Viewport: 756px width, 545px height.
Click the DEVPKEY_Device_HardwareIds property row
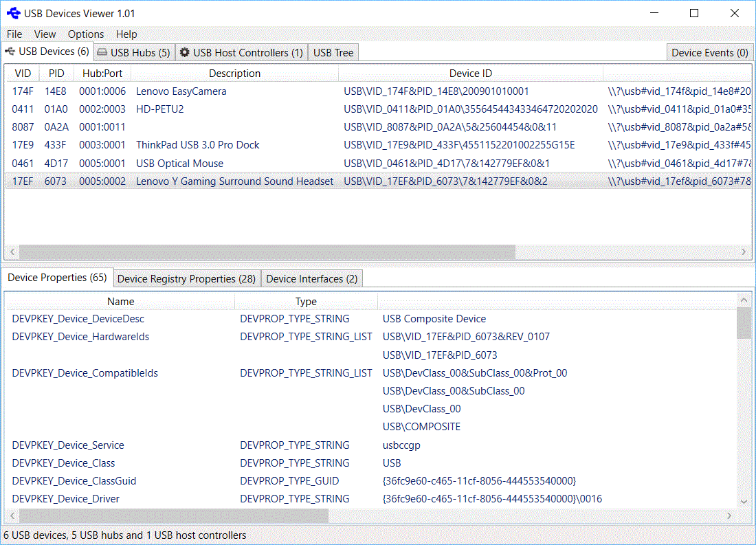click(79, 337)
